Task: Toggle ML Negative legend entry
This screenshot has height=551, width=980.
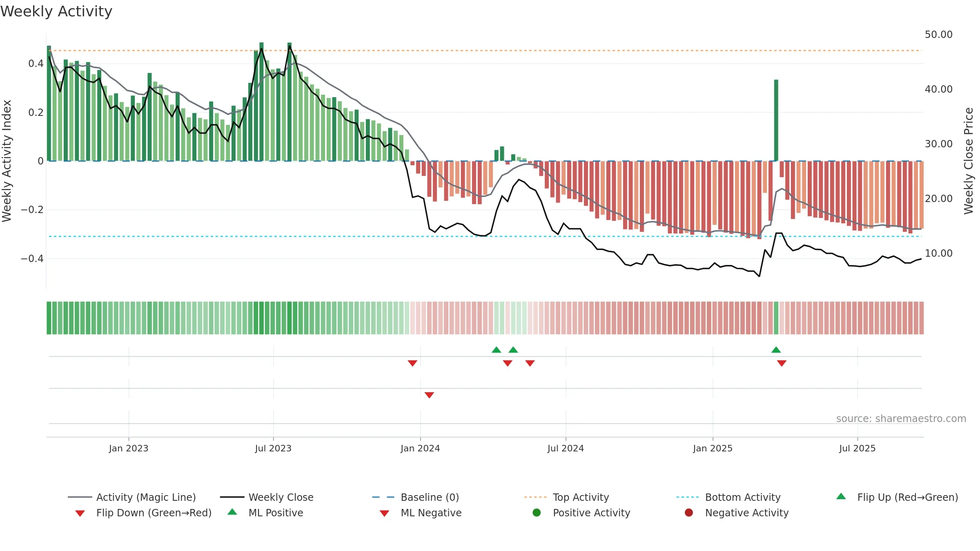Action: pos(421,513)
